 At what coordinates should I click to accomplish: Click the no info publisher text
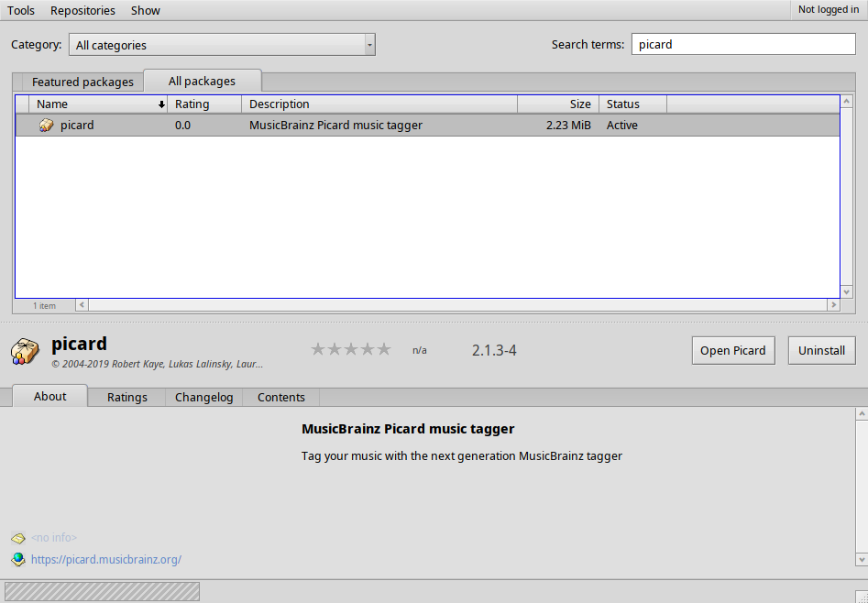click(54, 538)
